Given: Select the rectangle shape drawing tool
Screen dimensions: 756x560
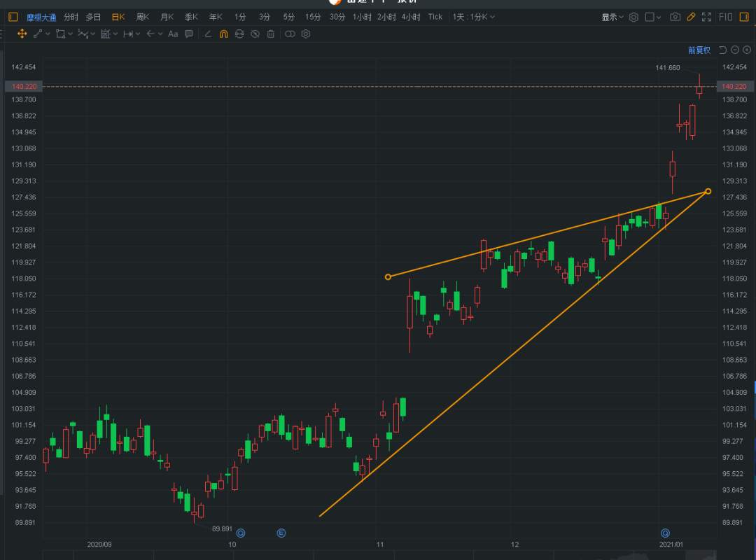Looking at the screenshot, I should pos(60,34).
